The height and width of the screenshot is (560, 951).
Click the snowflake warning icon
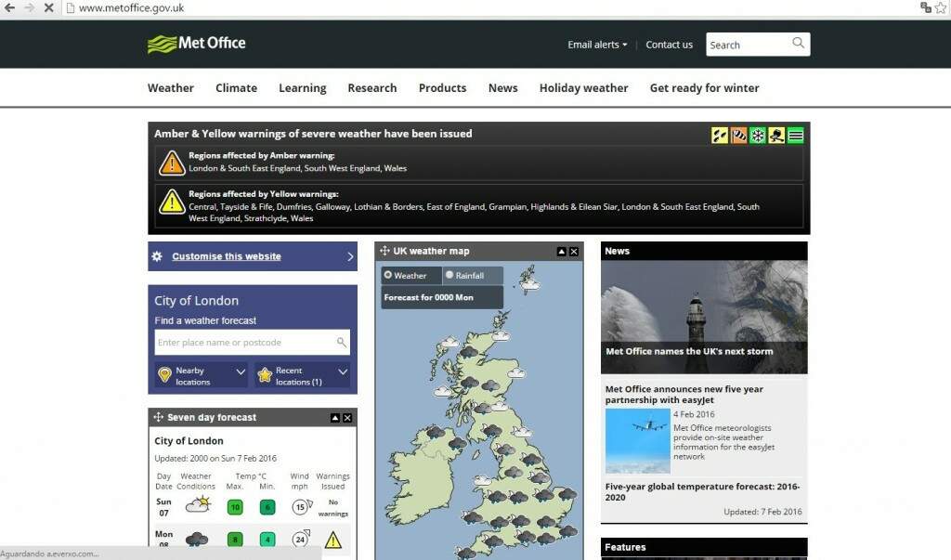click(758, 136)
